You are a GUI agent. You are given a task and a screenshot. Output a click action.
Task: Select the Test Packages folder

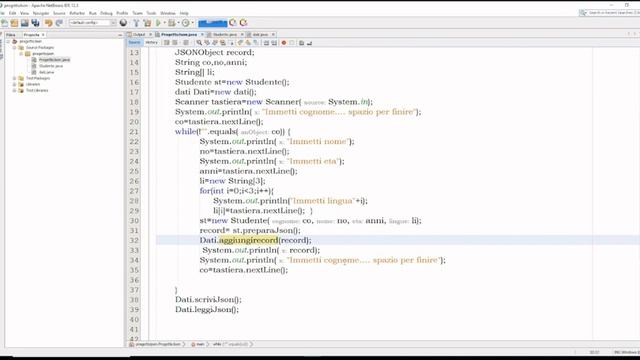click(38, 78)
